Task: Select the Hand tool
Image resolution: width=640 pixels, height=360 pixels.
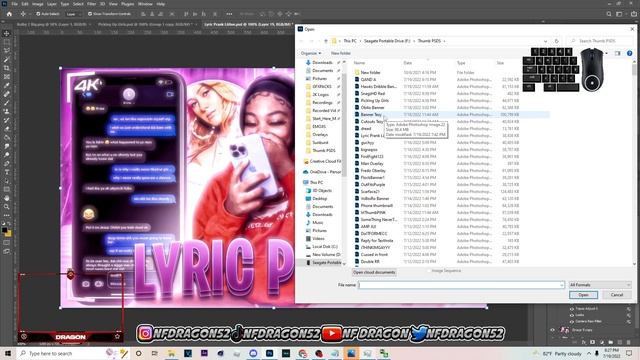Action: click(7, 198)
